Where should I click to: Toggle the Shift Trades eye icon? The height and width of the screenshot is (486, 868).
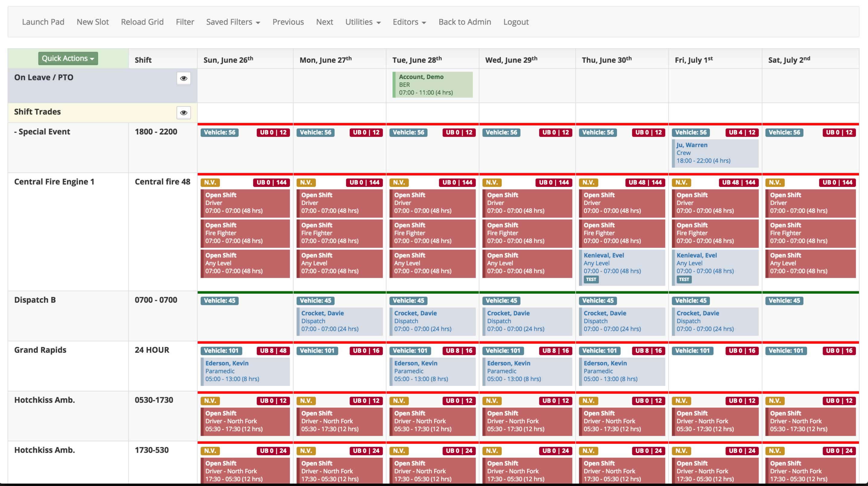click(x=184, y=112)
